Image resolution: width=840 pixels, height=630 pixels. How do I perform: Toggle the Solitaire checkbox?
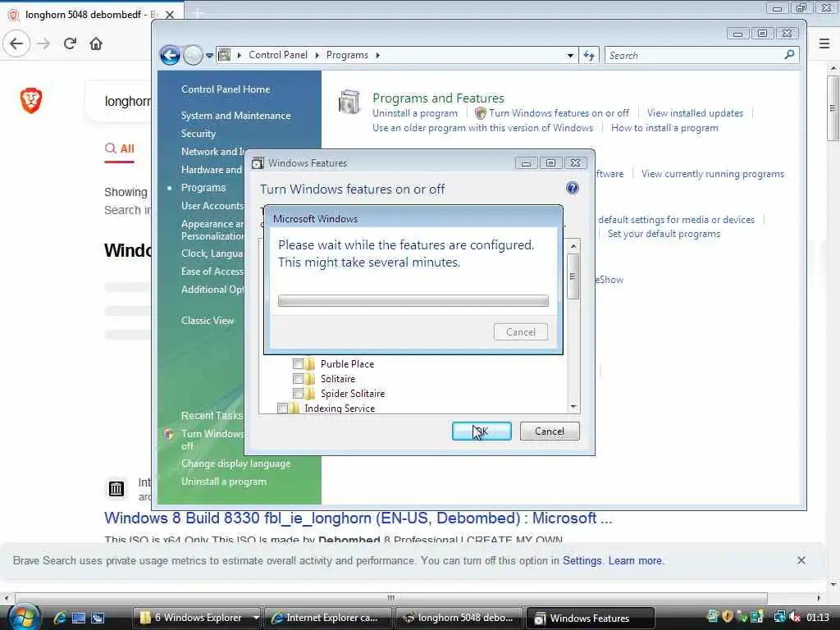pos(298,379)
